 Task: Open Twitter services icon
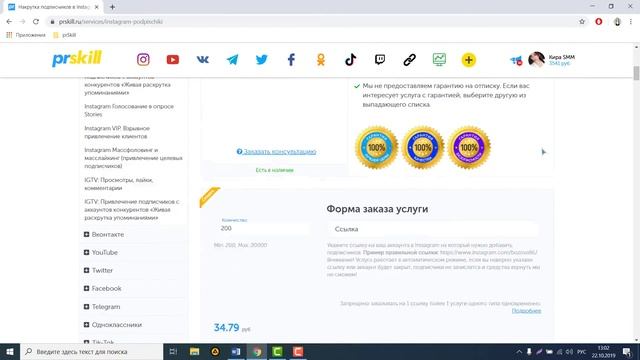pos(262,60)
